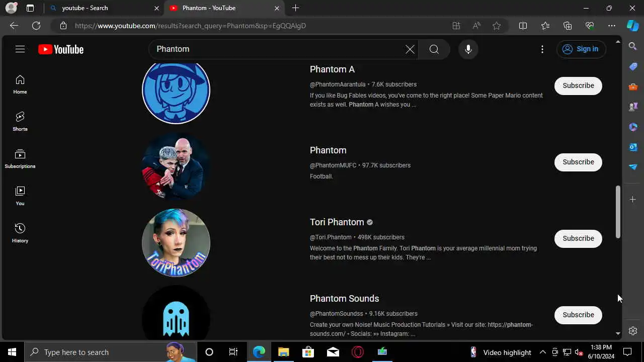Subscribe to Tori Phantom channel
The image size is (644, 362).
pyautogui.click(x=578, y=238)
